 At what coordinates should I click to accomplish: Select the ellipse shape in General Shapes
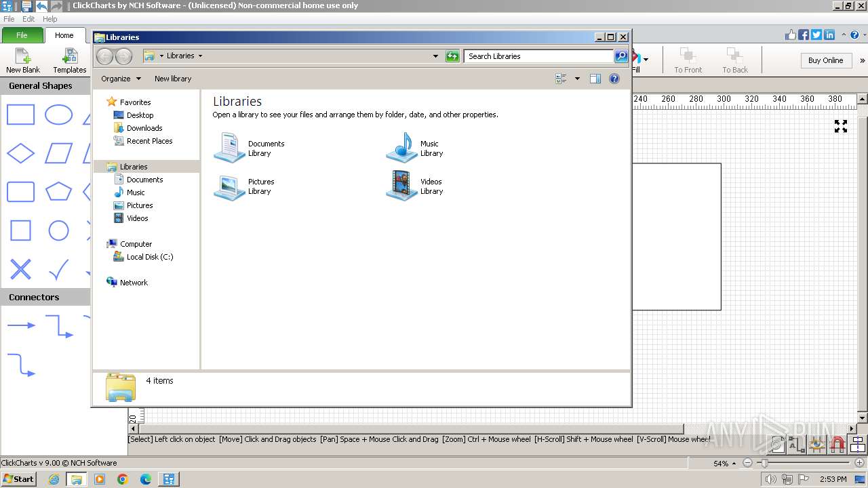pyautogui.click(x=58, y=115)
